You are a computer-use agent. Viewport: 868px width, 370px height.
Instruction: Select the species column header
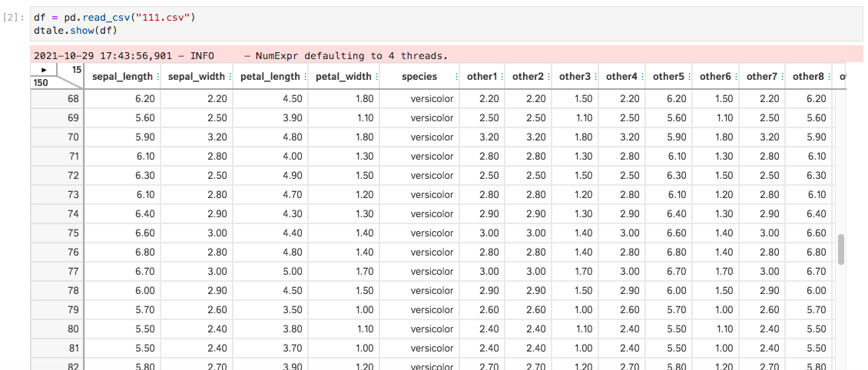coord(419,77)
